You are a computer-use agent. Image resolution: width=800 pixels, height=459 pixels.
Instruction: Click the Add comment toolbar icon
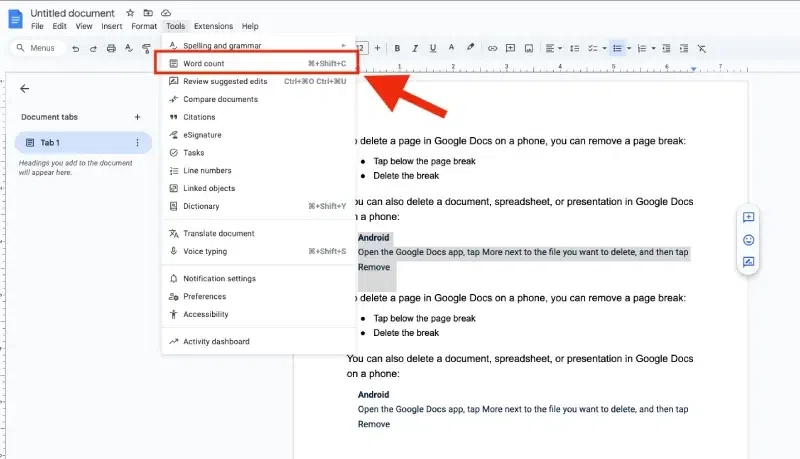[x=510, y=48]
